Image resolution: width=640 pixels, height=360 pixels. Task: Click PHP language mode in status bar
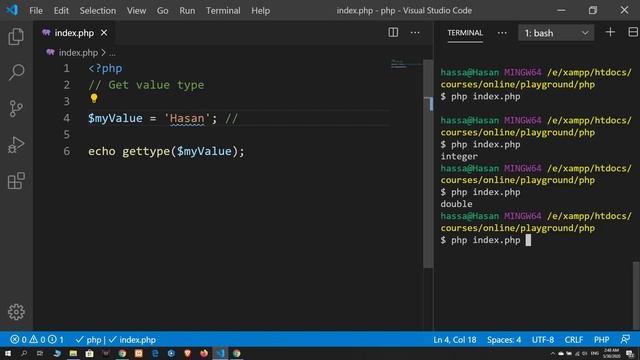click(x=601, y=339)
